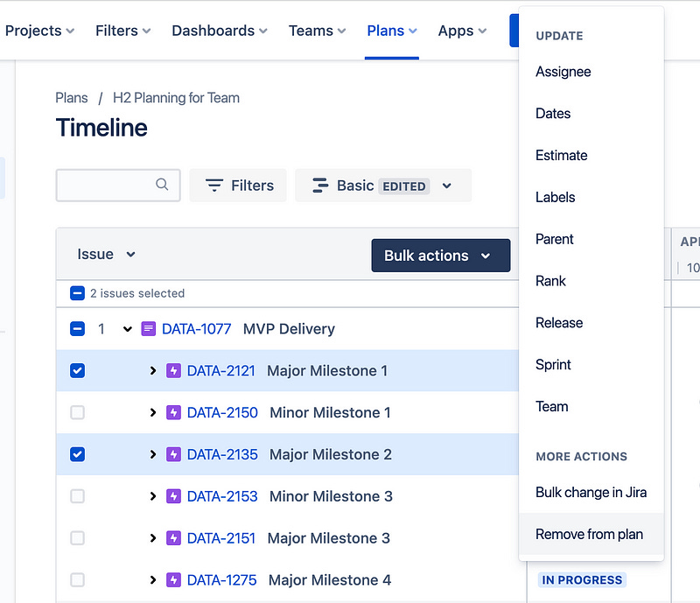Toggle the MVP Delivery row checkbox
This screenshot has width=700, height=603.
pyautogui.click(x=77, y=329)
